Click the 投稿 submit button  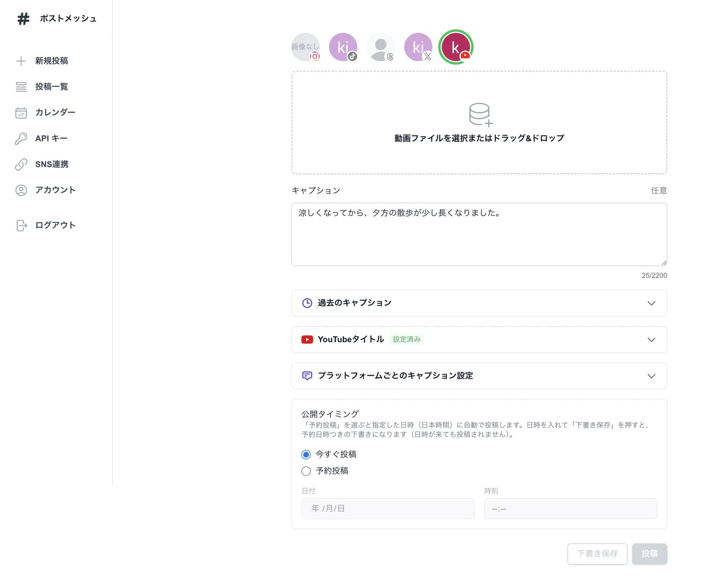(x=649, y=554)
